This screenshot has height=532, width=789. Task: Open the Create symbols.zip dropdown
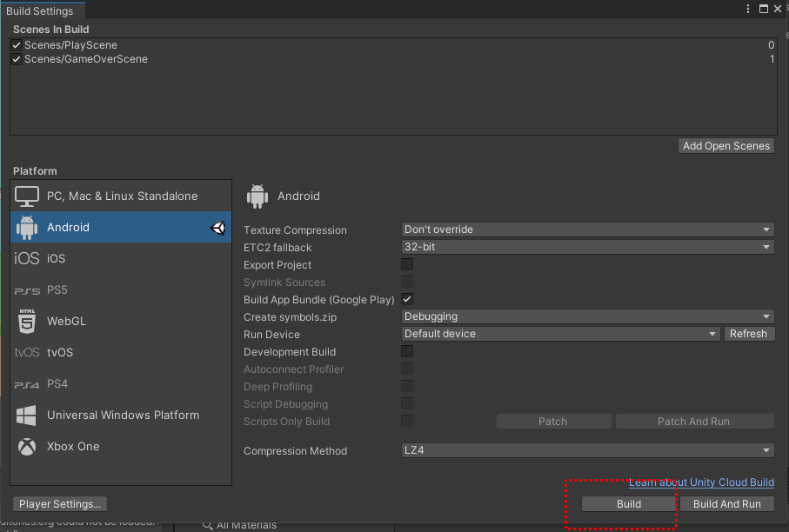pos(587,316)
